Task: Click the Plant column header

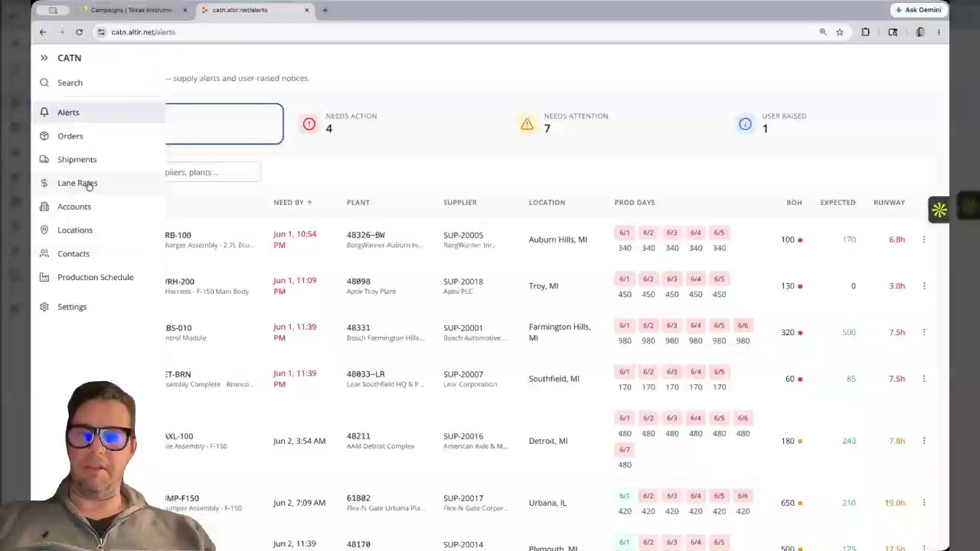Action: click(358, 202)
